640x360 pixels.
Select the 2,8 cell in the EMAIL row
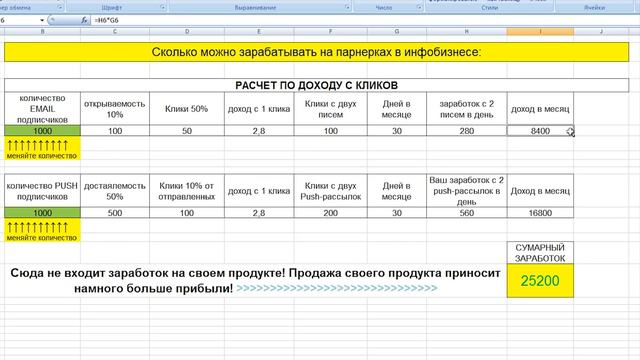pos(259,131)
